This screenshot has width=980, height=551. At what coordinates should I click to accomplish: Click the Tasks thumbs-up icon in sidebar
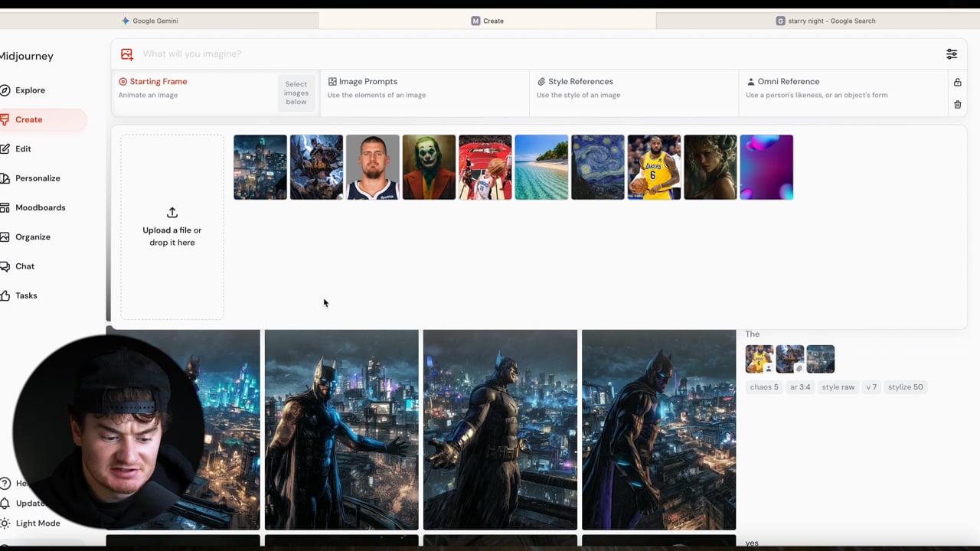coord(5,295)
